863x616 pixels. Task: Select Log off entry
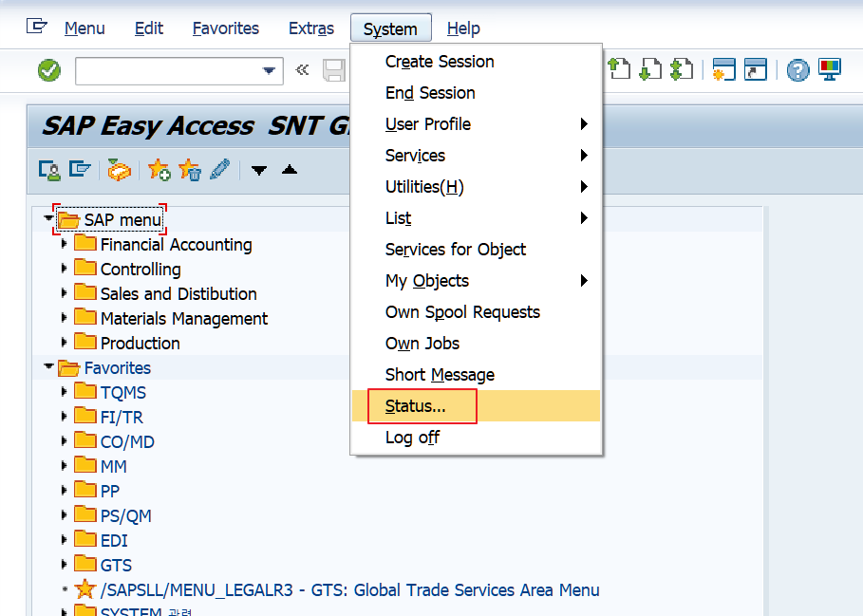coord(476,438)
